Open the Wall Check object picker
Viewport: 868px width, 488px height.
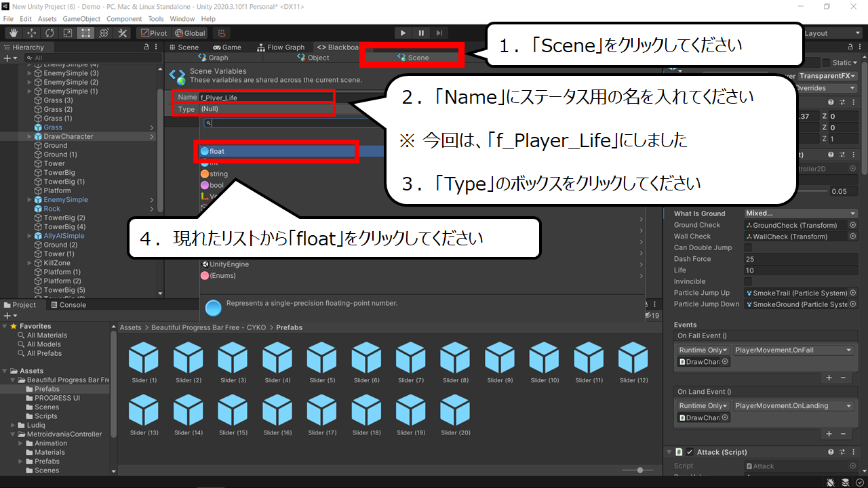[x=852, y=237]
